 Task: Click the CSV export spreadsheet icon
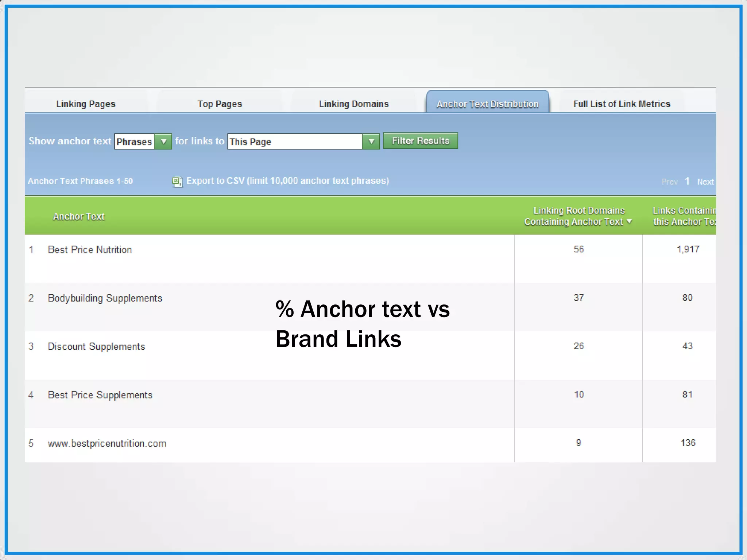click(177, 182)
